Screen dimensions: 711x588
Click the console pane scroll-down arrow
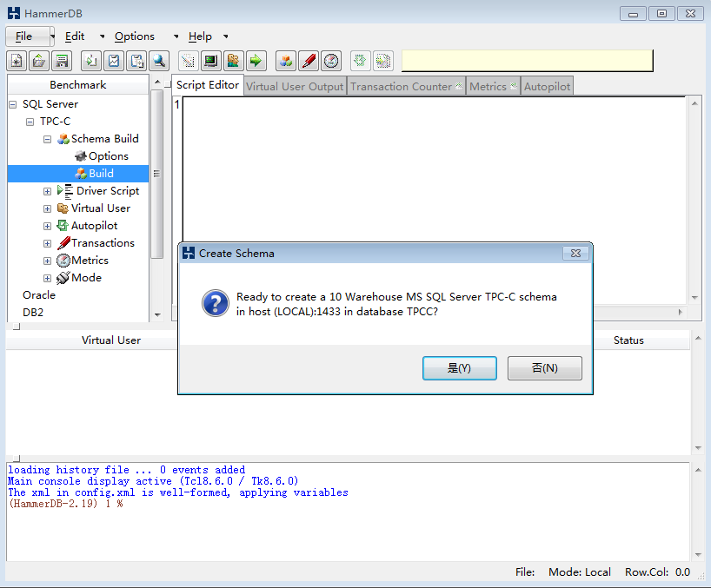tap(698, 555)
